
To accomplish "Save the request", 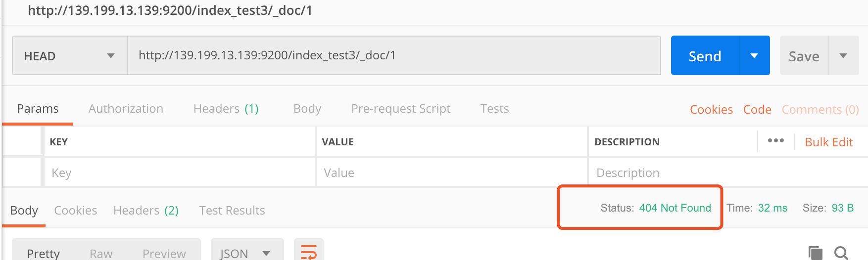I will (804, 56).
